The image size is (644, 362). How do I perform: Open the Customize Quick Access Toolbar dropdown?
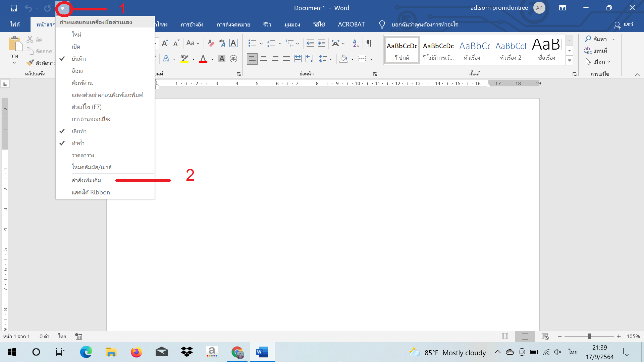point(63,8)
